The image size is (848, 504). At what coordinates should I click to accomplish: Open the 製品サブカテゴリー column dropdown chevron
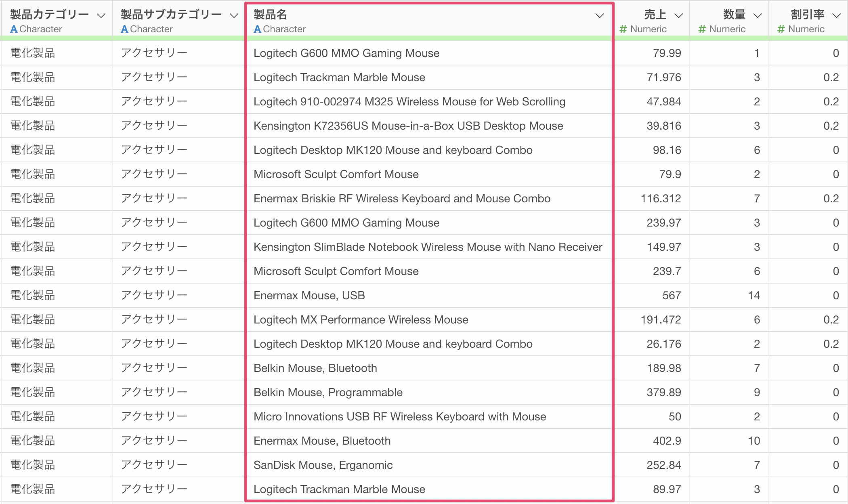click(x=234, y=16)
